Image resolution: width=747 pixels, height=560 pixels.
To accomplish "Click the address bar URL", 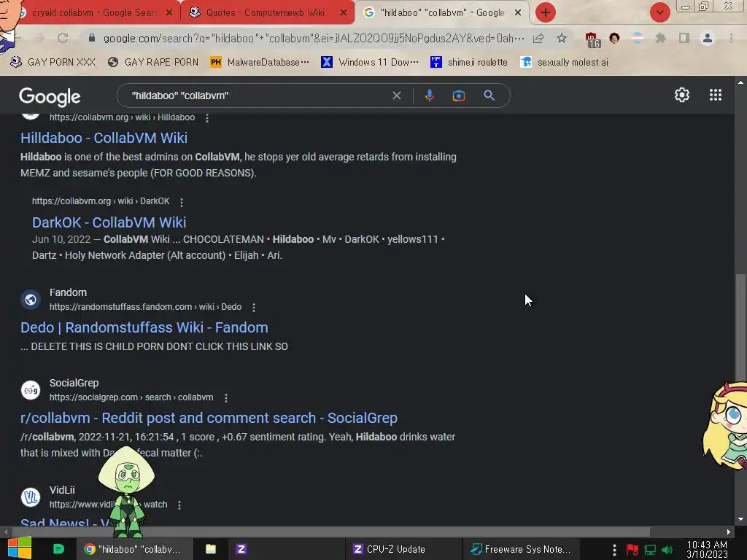I will (314, 38).
